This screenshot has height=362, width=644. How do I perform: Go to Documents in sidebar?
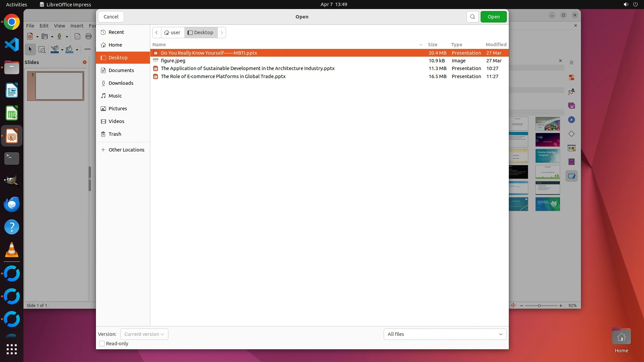(x=121, y=70)
